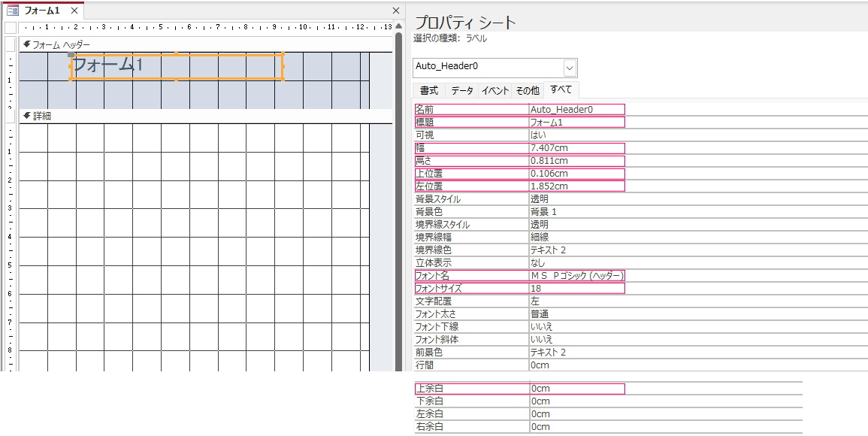The height and width of the screenshot is (436, 868).
Task: Open the イベント tab in the property sheet
Action: [495, 90]
